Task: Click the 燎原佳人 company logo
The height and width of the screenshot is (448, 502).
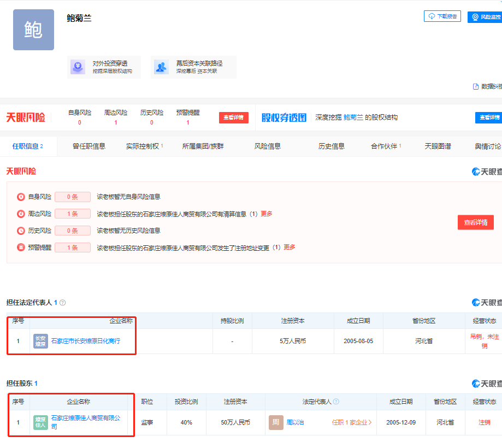Action: pyautogui.click(x=41, y=422)
